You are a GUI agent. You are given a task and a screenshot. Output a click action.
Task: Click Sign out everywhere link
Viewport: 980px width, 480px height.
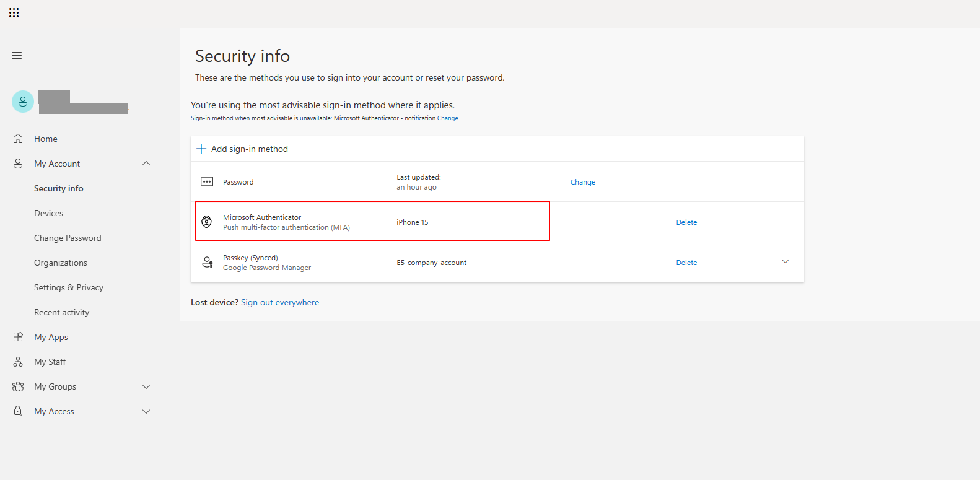tap(280, 302)
